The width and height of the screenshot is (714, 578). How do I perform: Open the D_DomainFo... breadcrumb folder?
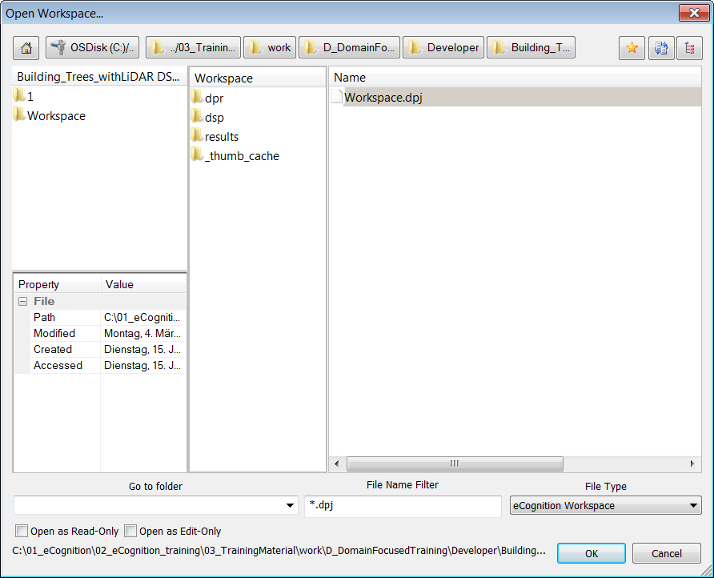[349, 48]
